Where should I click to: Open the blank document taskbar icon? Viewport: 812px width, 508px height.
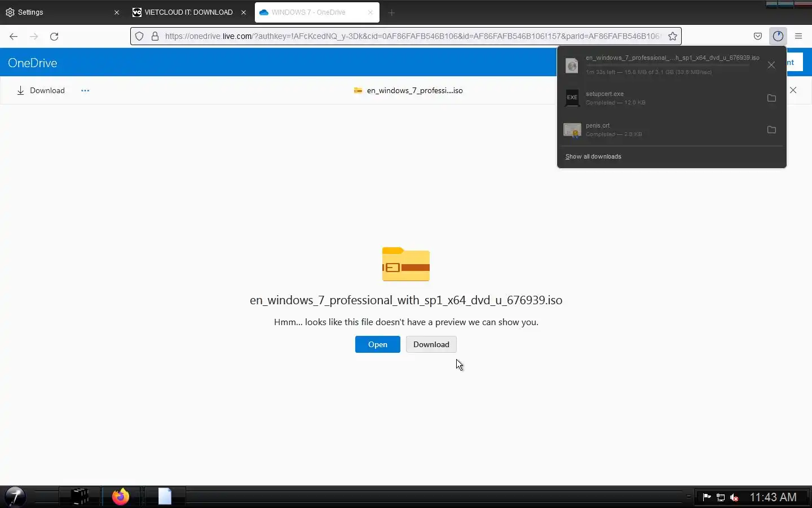click(x=165, y=497)
